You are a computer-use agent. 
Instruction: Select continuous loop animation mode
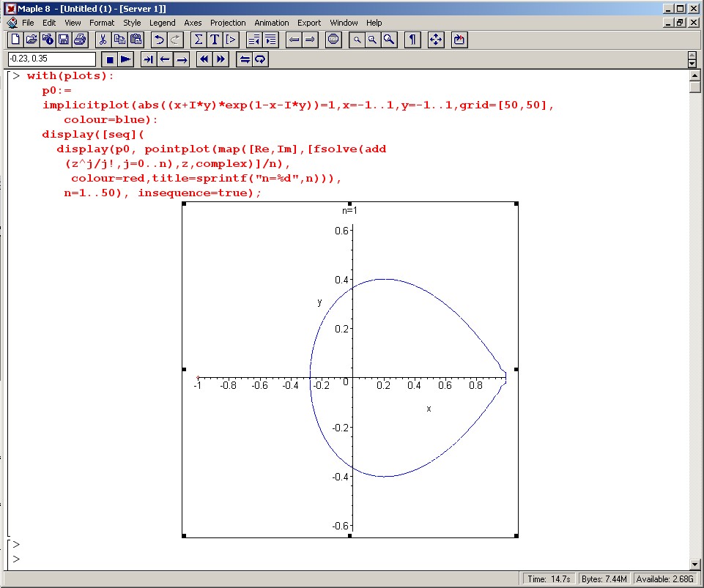click(x=260, y=59)
